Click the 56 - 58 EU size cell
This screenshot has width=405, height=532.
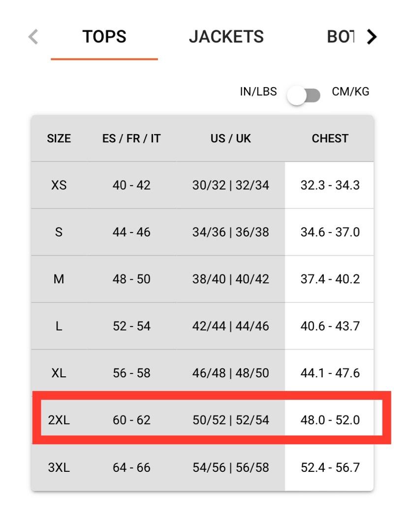pyautogui.click(x=131, y=373)
